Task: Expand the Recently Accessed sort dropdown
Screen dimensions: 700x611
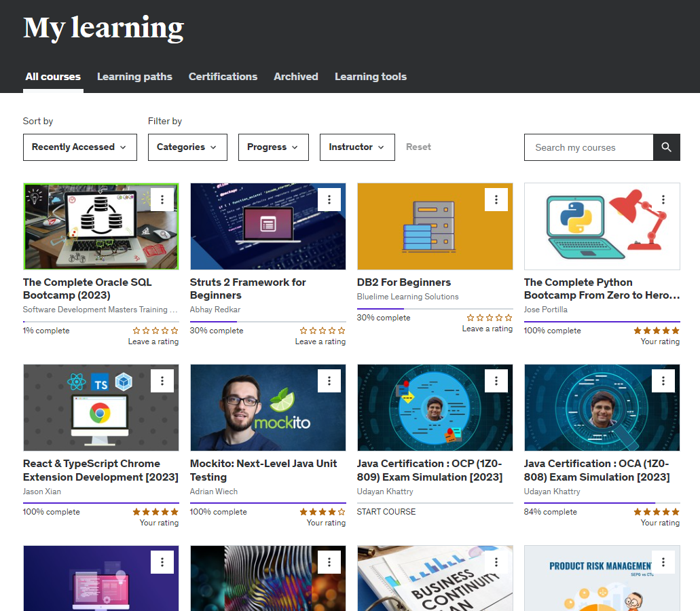Action: (79, 147)
